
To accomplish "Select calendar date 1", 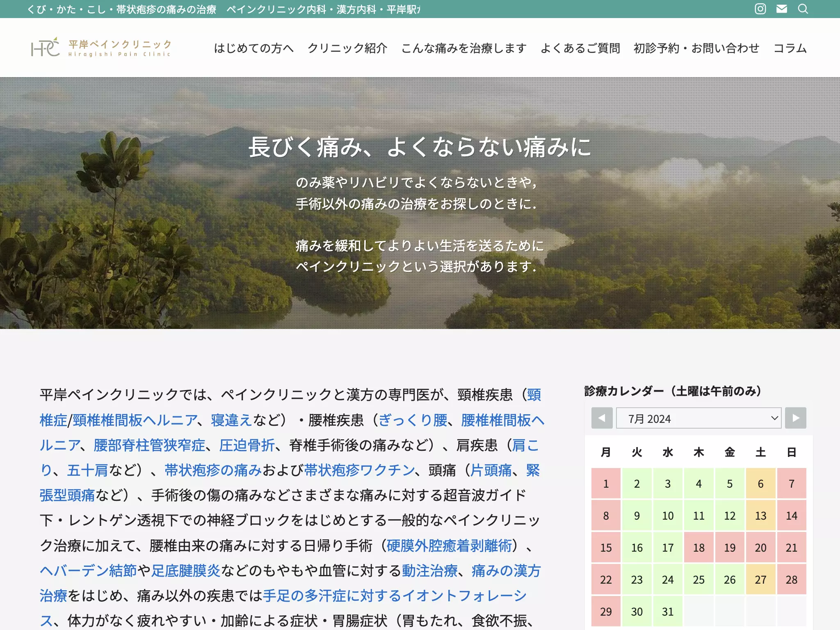I will (606, 484).
